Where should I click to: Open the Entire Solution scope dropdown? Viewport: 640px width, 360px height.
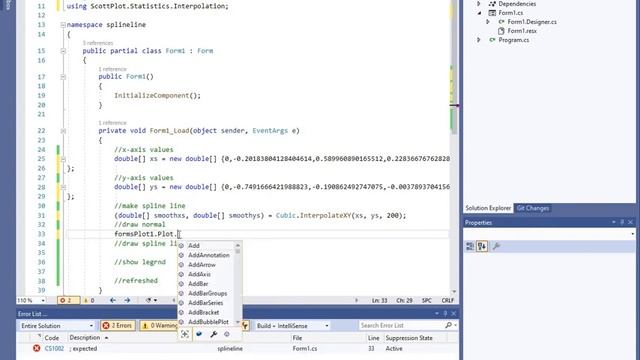pos(57,326)
